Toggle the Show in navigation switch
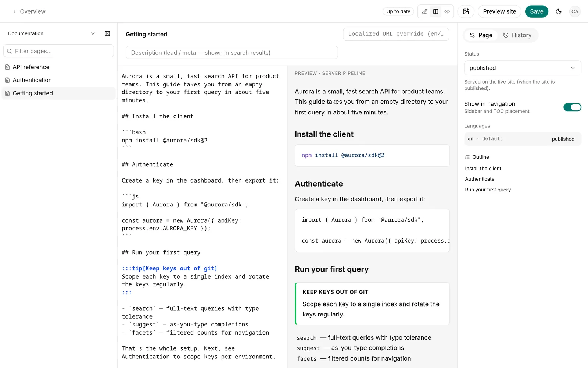The height and width of the screenshot is (368, 588). tap(572, 107)
